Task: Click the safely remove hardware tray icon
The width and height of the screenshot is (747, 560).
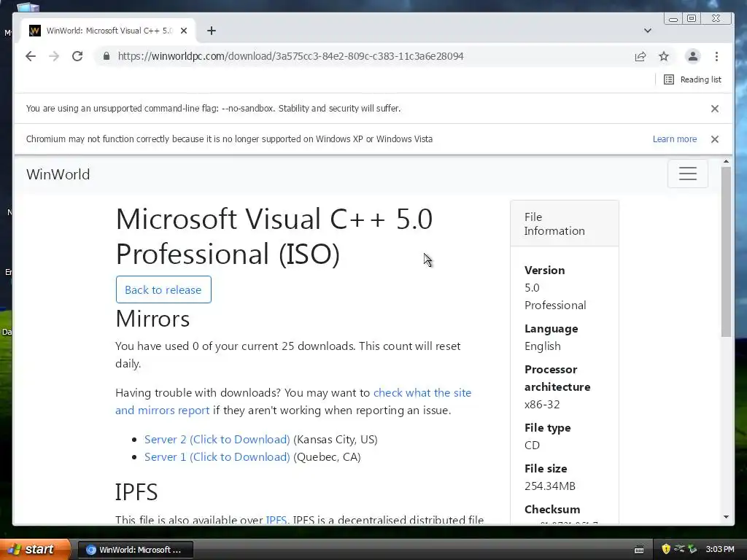Action: (x=692, y=549)
